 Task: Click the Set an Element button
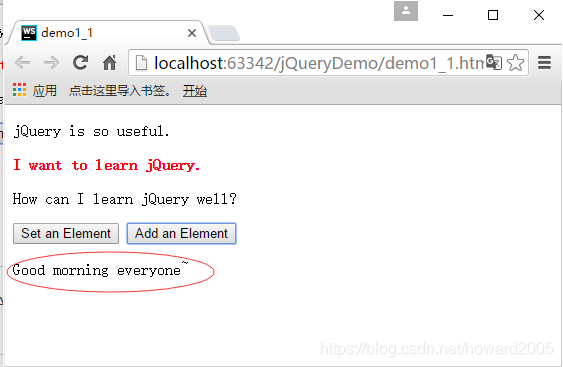pyautogui.click(x=66, y=233)
